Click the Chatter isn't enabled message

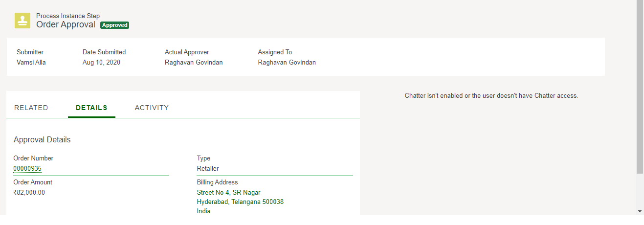click(x=491, y=96)
